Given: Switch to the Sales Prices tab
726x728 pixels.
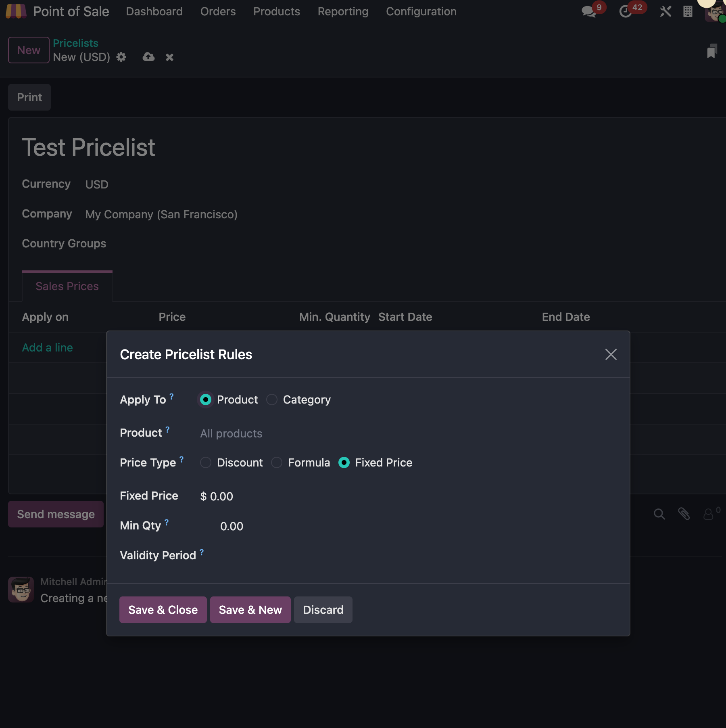Looking at the screenshot, I should coord(67,286).
